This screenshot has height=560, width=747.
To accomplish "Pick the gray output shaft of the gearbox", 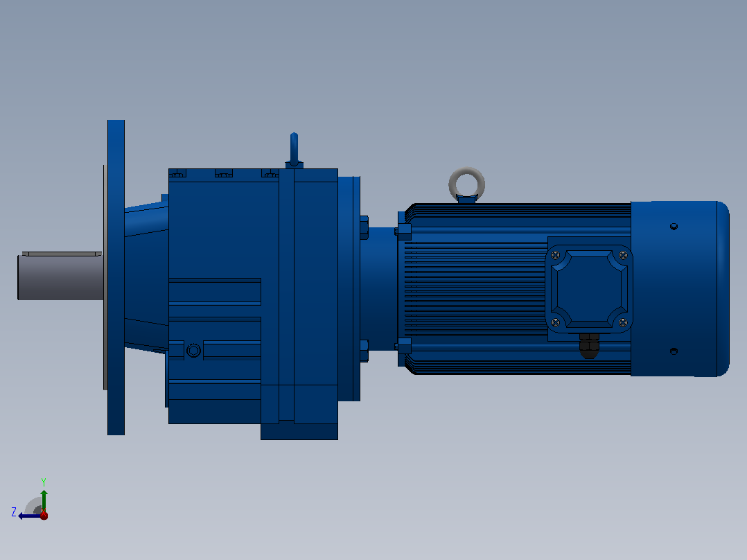I will click(60, 277).
